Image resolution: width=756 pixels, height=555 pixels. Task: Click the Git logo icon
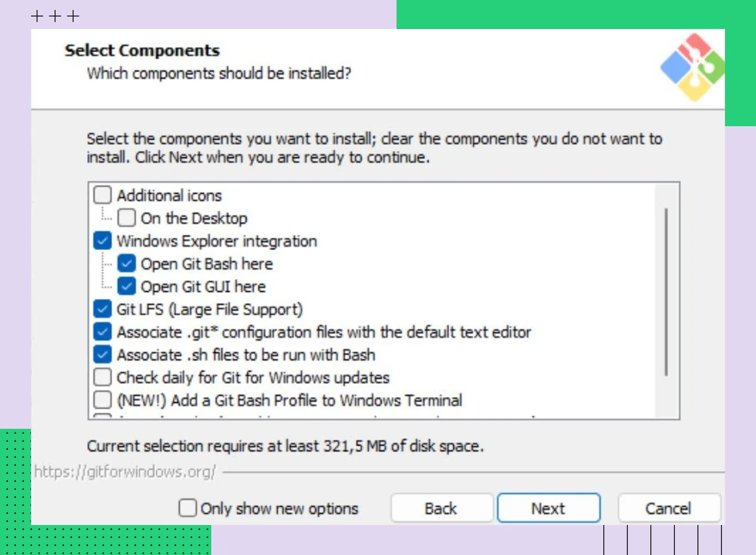692,67
